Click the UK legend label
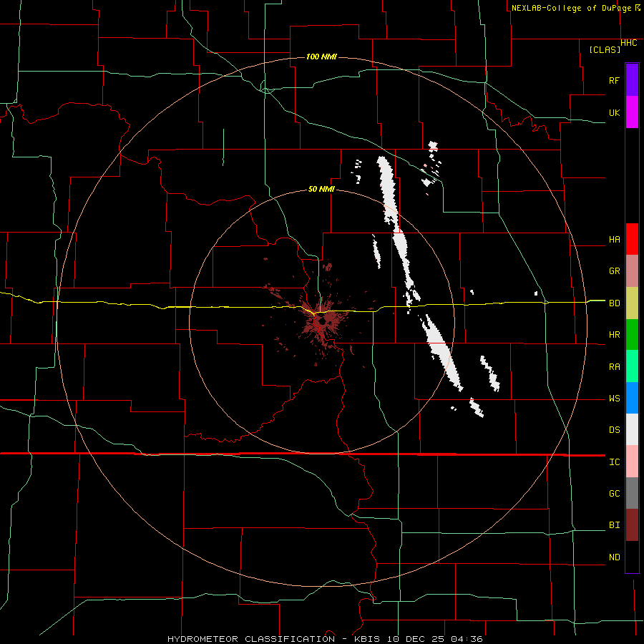This screenshot has width=644, height=644. [x=614, y=112]
